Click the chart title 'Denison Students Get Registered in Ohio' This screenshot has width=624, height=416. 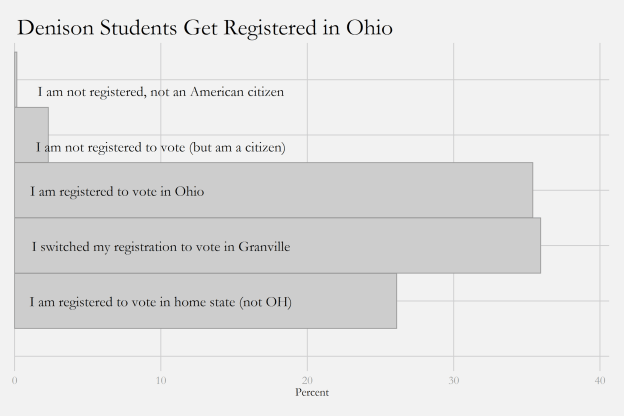coord(205,28)
